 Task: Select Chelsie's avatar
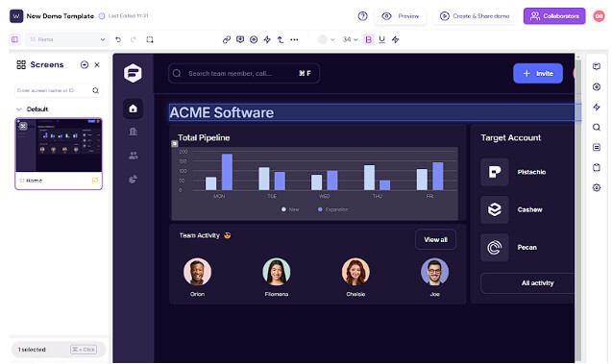pos(355,272)
